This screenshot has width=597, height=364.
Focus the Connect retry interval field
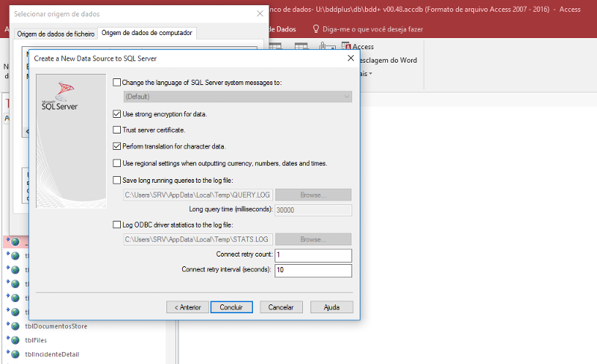[313, 270]
